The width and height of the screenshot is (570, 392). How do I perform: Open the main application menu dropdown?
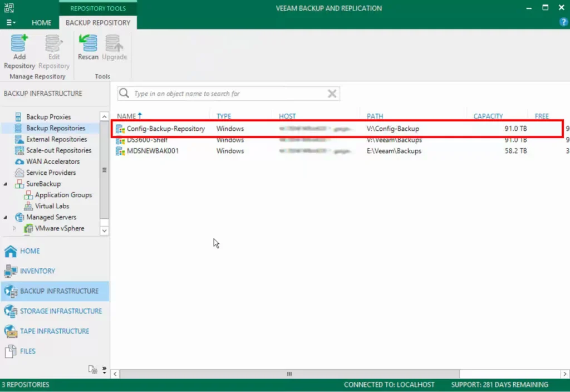pos(11,23)
